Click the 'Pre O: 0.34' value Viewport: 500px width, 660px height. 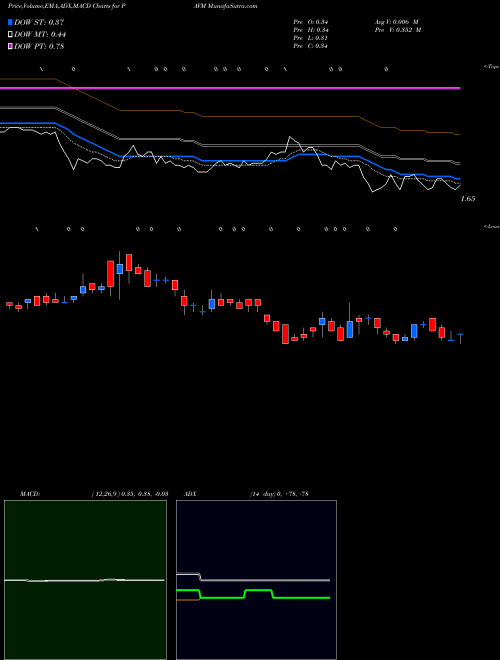(x=311, y=22)
